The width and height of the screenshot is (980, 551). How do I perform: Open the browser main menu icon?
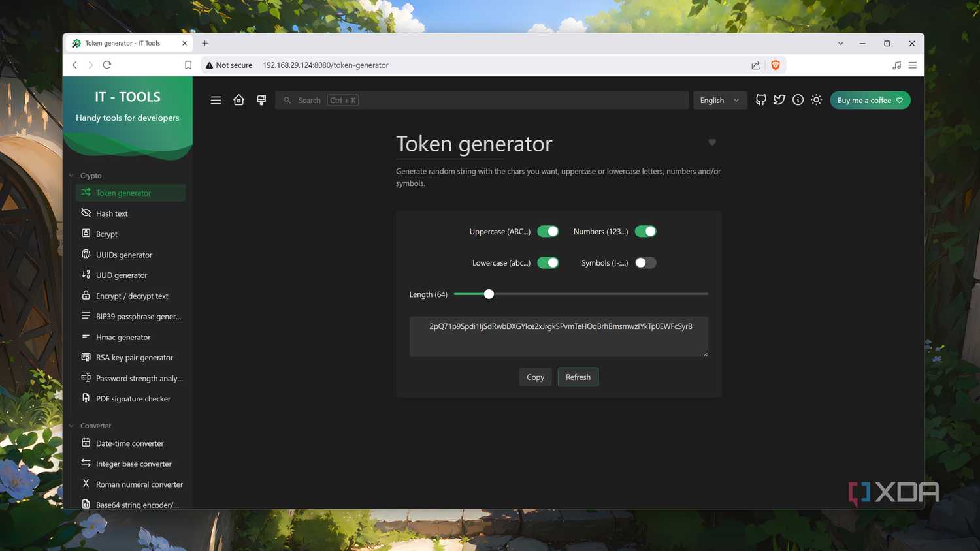tap(913, 65)
